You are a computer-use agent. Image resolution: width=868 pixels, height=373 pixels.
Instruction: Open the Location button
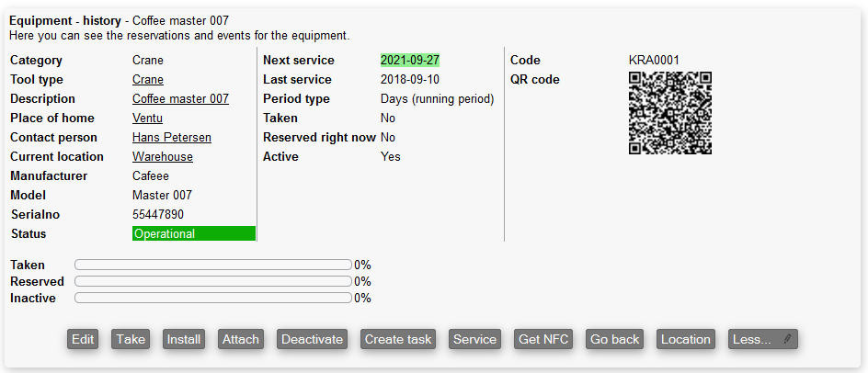point(686,339)
